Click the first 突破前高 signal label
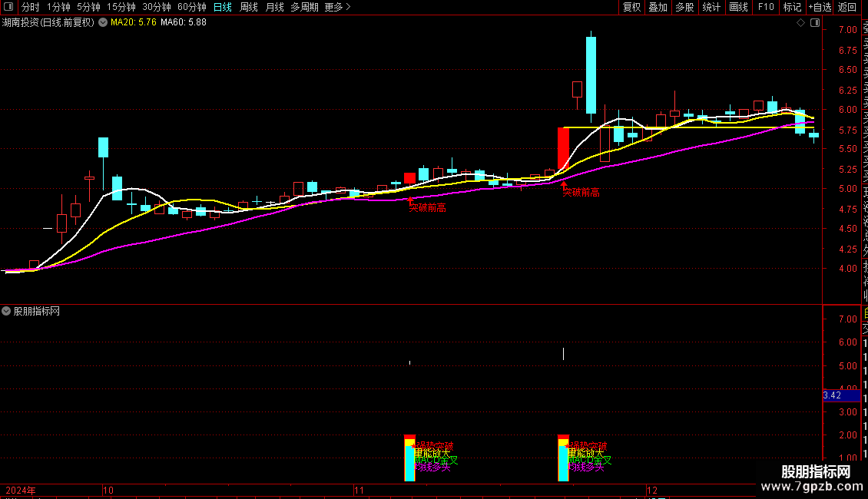 (x=427, y=208)
